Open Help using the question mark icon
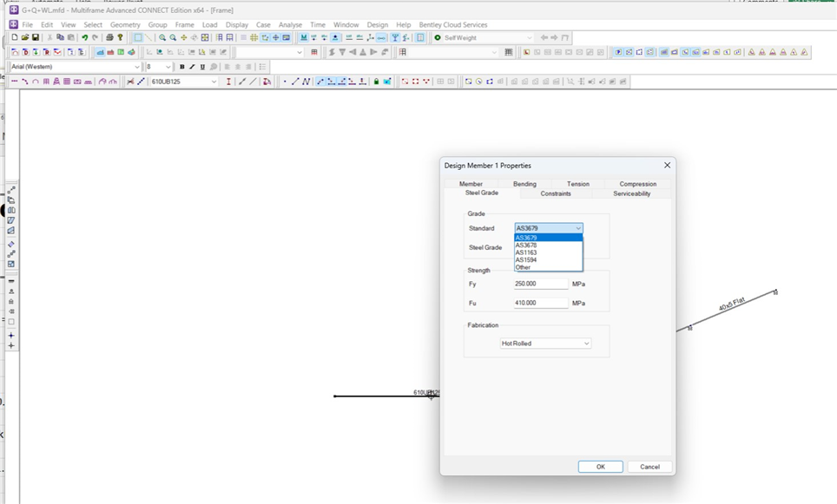Viewport: 837px width, 504px height. click(119, 38)
